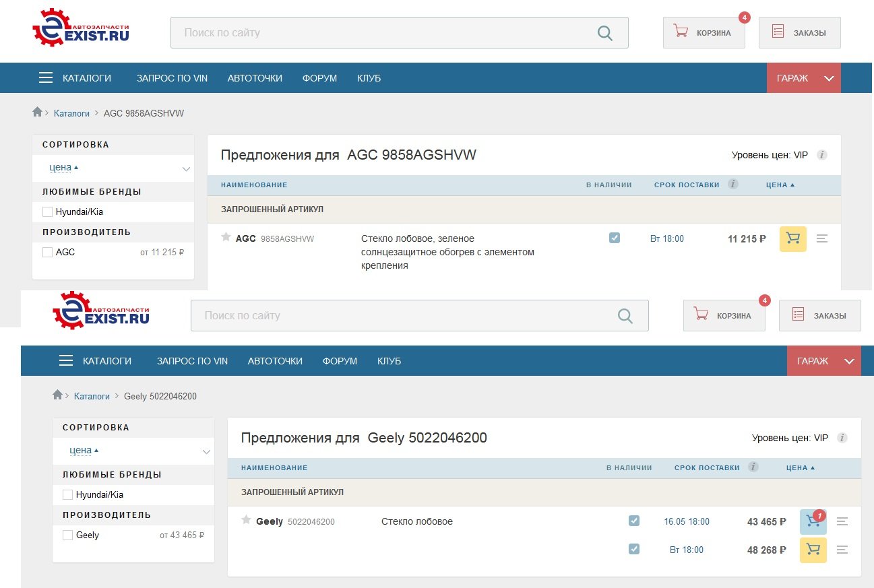
Task: Open lines menu icon for 11 215 ₽ offer
Action: (821, 238)
